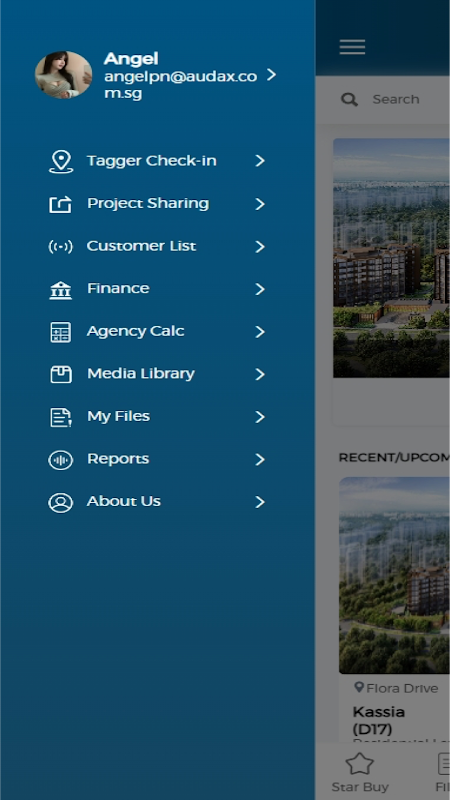Click the chevron next to Finance
The width and height of the screenshot is (450, 800).
260,289
